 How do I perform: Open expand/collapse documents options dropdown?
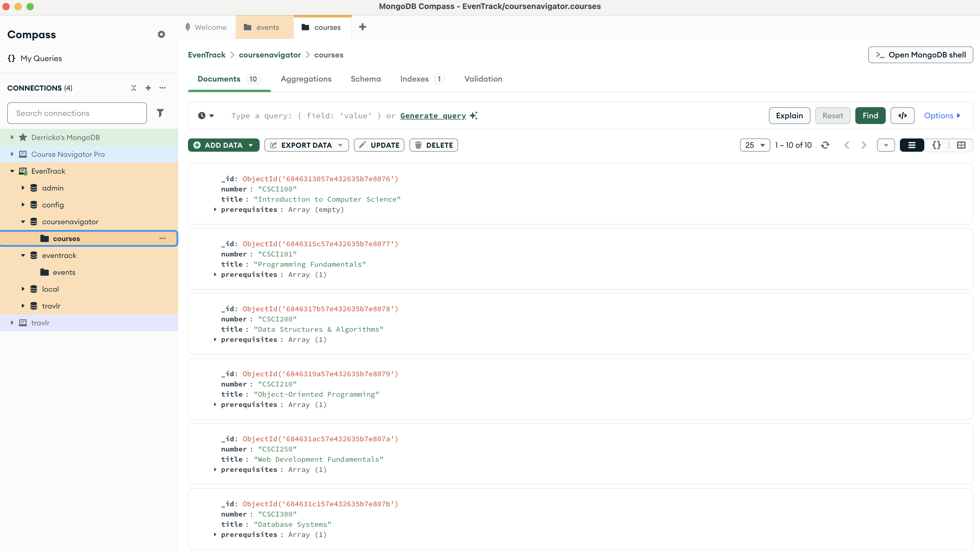[x=886, y=145]
